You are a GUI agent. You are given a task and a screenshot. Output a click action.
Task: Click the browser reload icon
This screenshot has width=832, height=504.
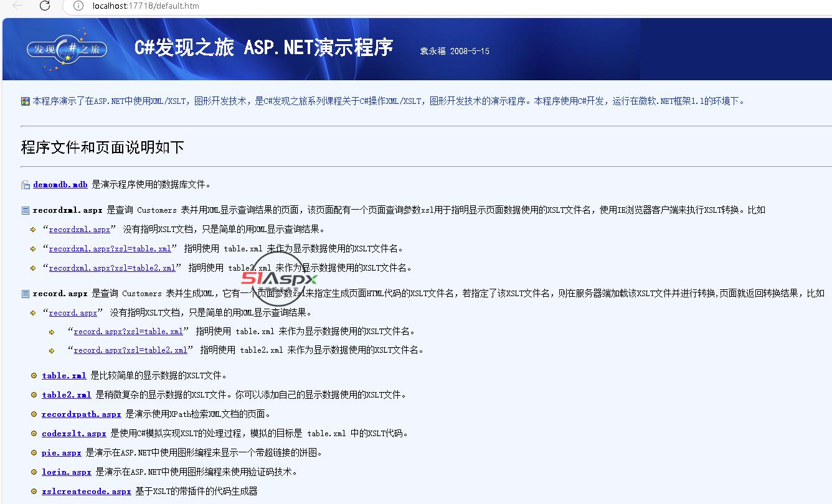point(45,6)
